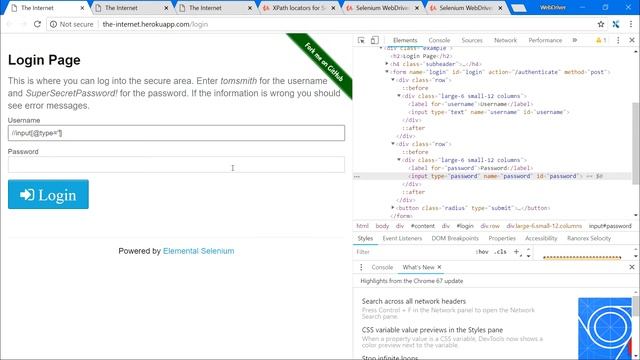640x360 pixels.
Task: Open the Chrome update illustration thumbnail
Action: pos(605,329)
